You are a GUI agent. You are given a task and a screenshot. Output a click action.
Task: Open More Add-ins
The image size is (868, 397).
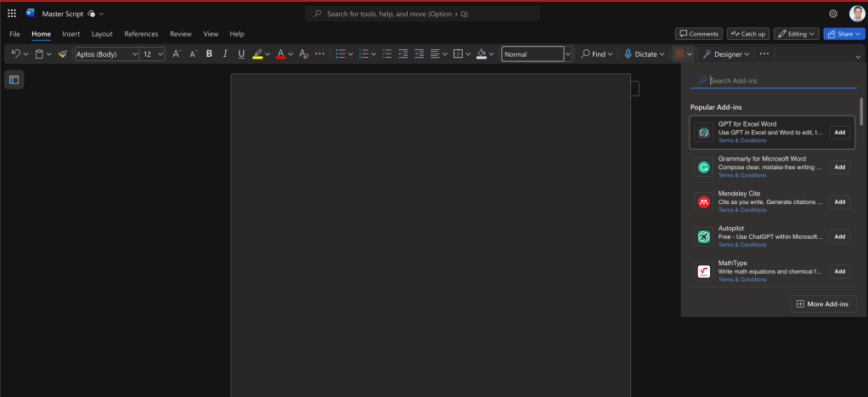(x=823, y=303)
